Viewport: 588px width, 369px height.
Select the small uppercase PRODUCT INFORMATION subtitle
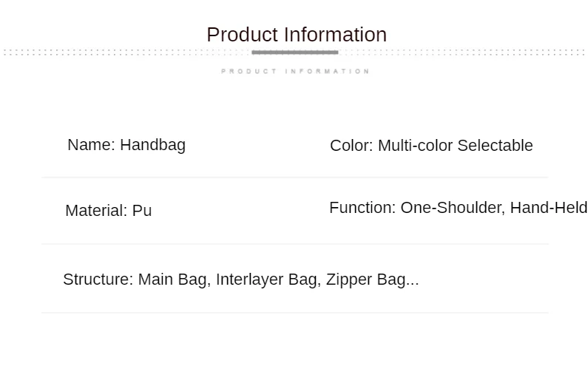point(296,71)
